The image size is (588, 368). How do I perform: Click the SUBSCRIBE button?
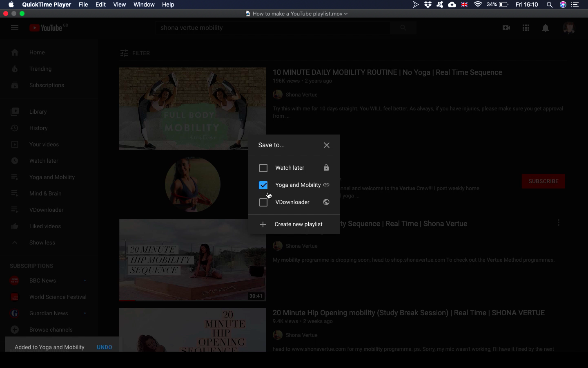pyautogui.click(x=543, y=181)
